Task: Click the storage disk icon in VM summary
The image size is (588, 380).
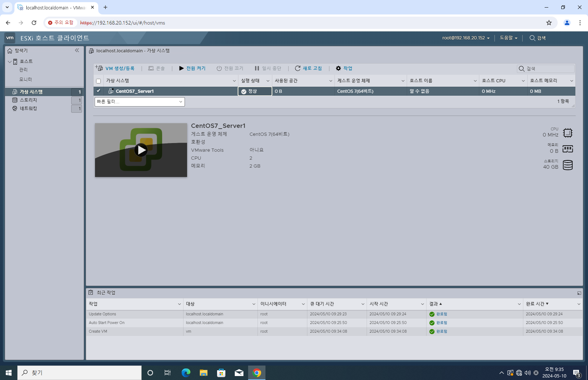Action: click(x=568, y=165)
